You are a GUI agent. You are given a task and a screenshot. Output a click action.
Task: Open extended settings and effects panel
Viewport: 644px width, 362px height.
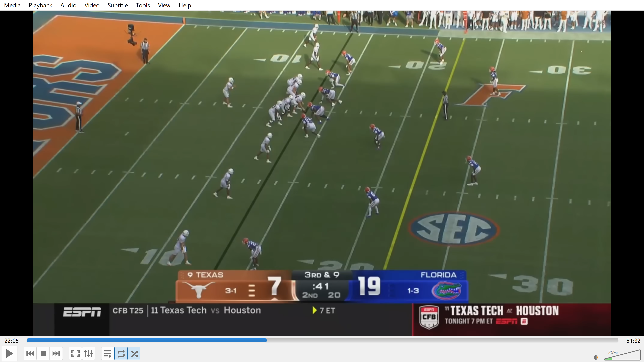click(x=89, y=353)
